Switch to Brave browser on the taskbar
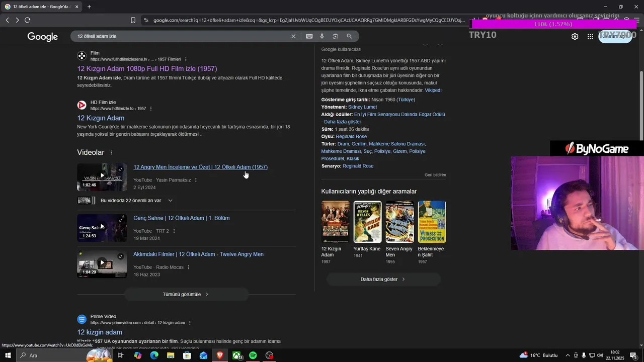Screen dimensions: 644x362 click(220, 355)
